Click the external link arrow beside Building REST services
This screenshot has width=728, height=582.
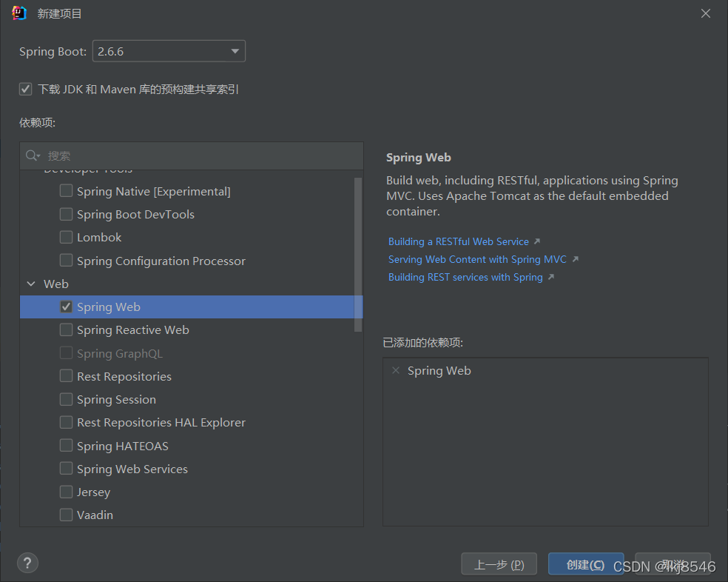[551, 276]
